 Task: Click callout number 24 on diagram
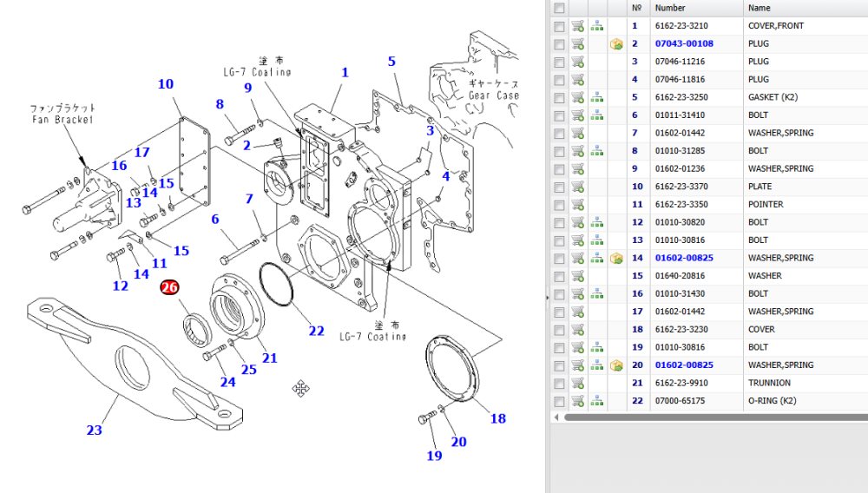[x=227, y=382]
